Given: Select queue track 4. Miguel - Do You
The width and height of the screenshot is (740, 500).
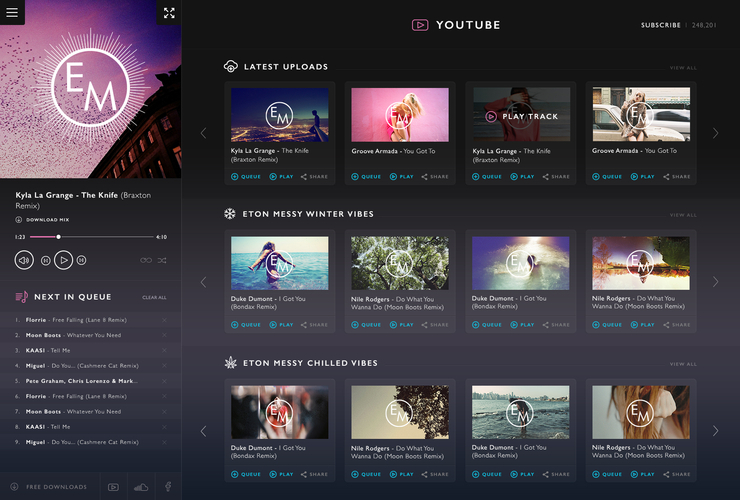Looking at the screenshot, I should (x=91, y=366).
